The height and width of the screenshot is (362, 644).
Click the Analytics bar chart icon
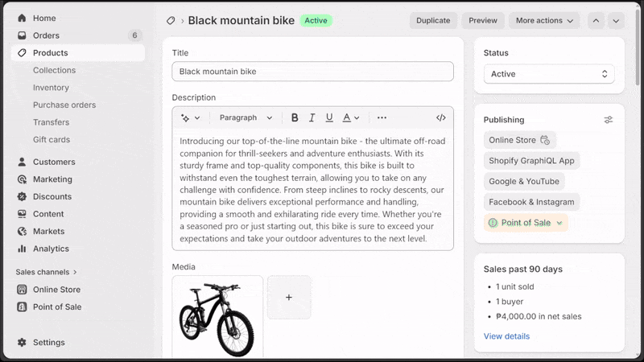point(22,249)
